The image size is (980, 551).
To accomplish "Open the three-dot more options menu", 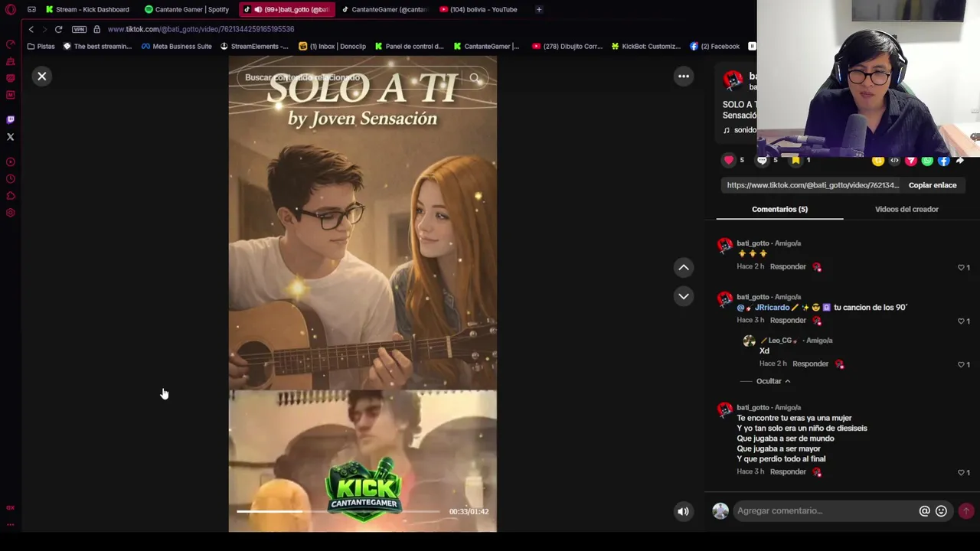I will pyautogui.click(x=684, y=77).
